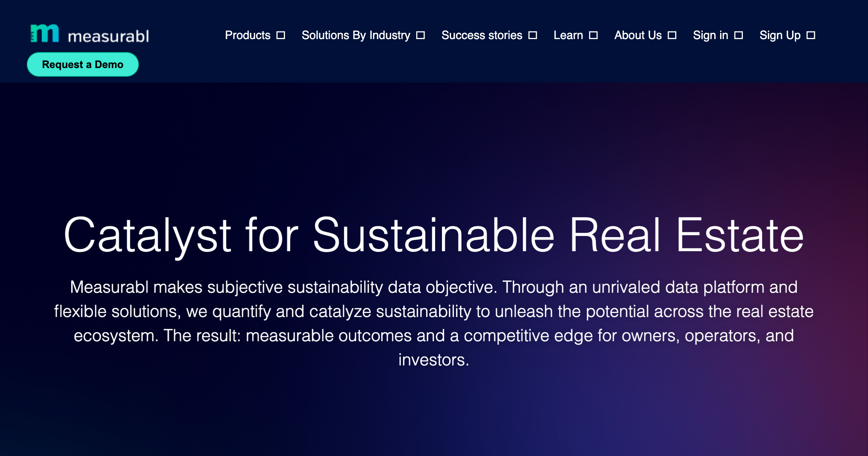Click the arrow box beside Sign Up
The height and width of the screenshot is (456, 868).
(811, 35)
